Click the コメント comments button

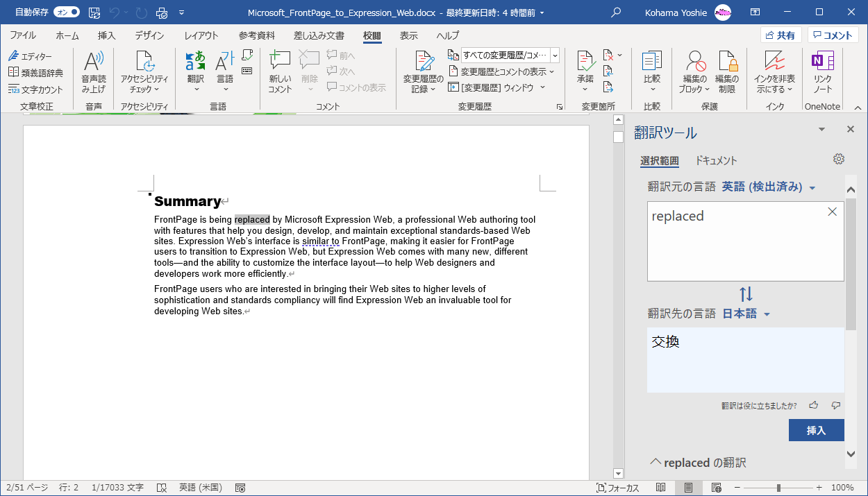pos(833,35)
